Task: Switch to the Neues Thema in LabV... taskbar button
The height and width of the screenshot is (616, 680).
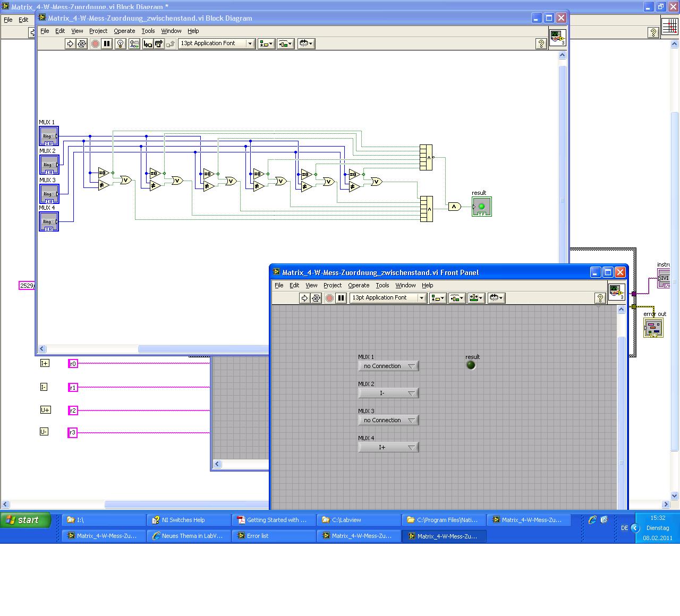Action: 189,536
